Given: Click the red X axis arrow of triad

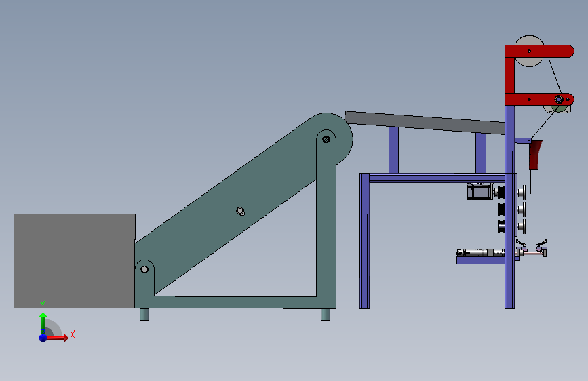Looking at the screenshot, I should (57, 338).
